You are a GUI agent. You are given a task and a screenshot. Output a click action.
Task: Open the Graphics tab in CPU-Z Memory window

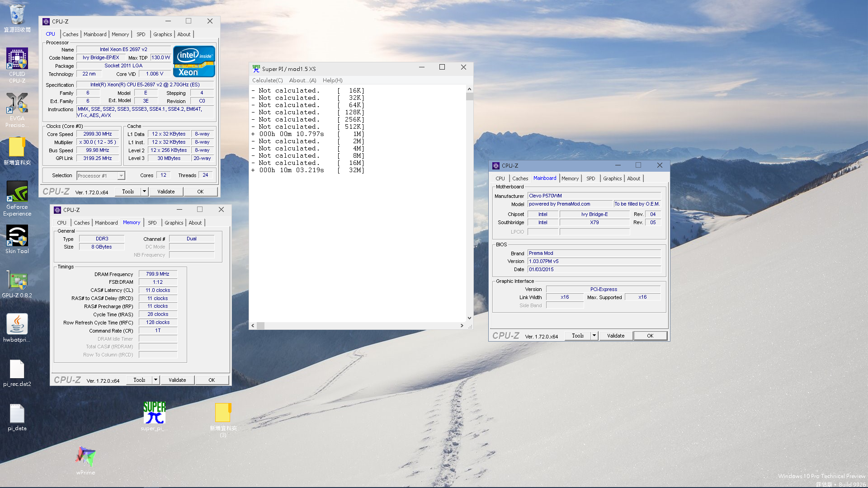pos(174,223)
